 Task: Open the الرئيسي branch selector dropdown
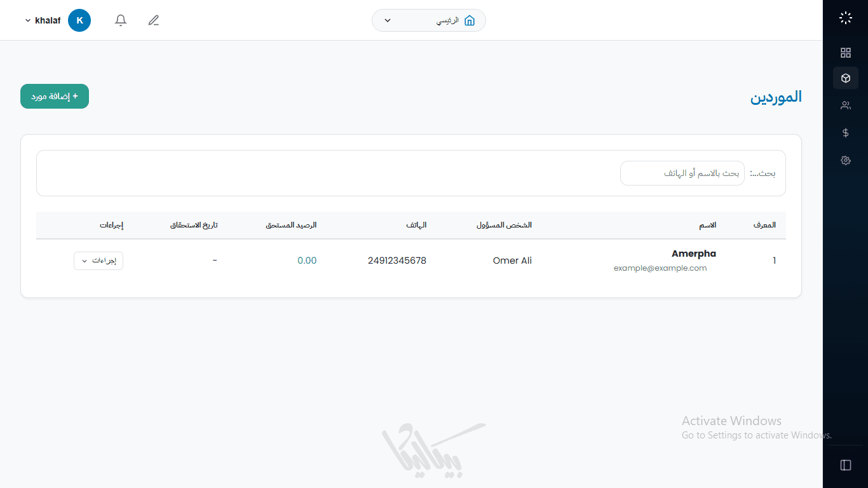click(429, 20)
